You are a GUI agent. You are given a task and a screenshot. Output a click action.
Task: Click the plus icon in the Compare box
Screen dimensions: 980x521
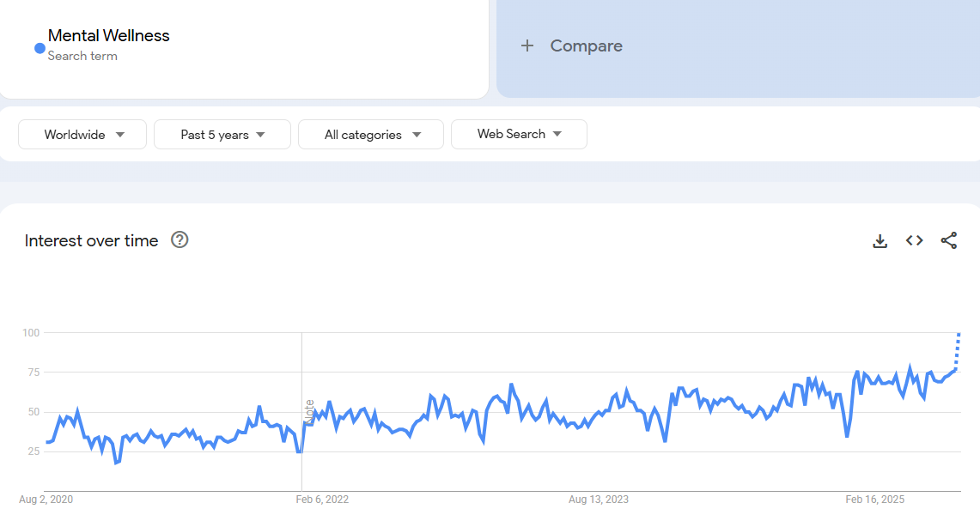[527, 46]
